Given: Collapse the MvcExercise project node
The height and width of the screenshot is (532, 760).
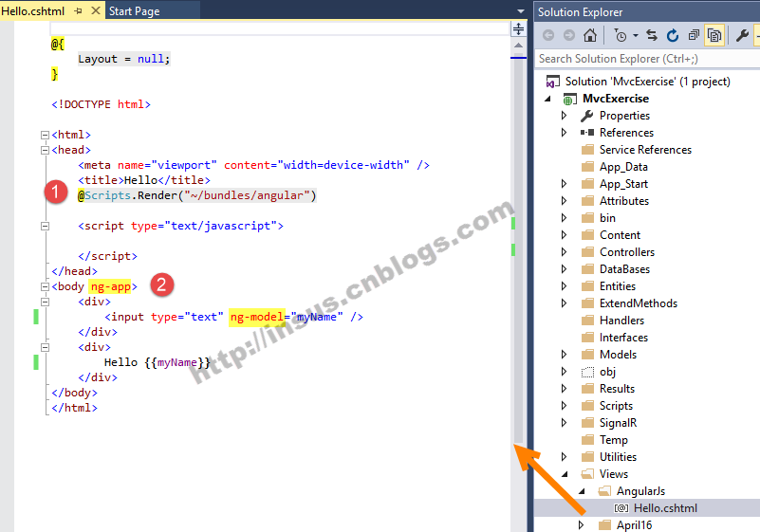Looking at the screenshot, I should tap(548, 99).
